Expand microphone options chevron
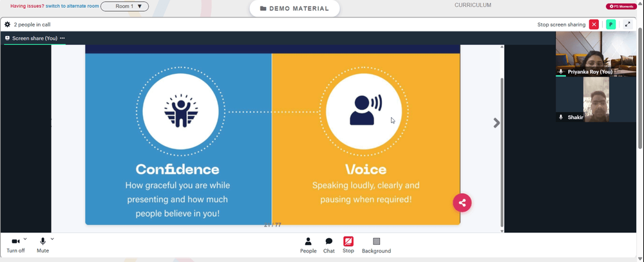The width and height of the screenshot is (644, 262). pos(52,239)
